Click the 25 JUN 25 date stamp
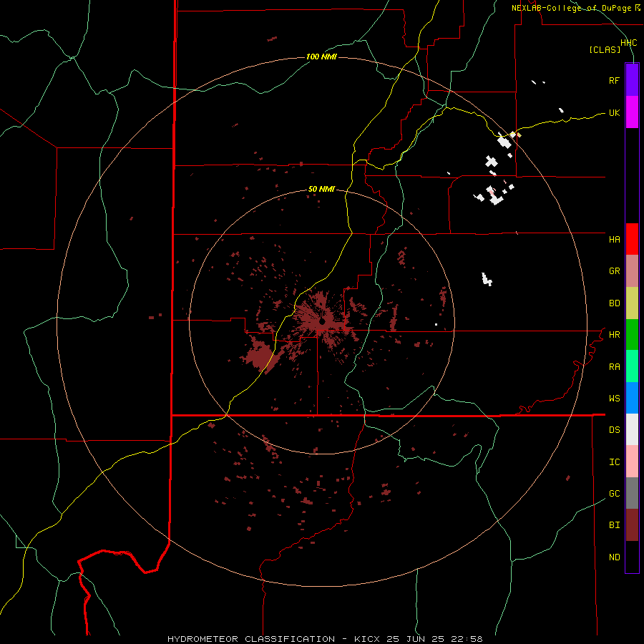Screen dimensions: 644x644 coord(416,639)
